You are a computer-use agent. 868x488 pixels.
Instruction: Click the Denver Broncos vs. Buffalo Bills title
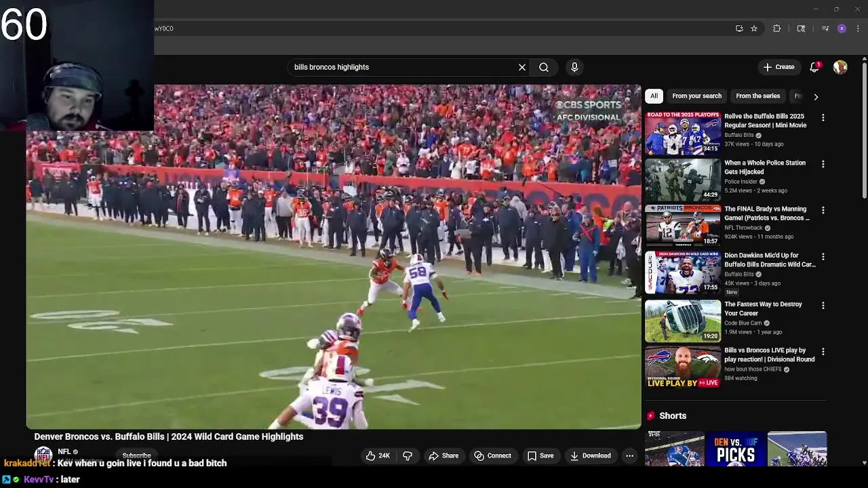click(x=169, y=436)
